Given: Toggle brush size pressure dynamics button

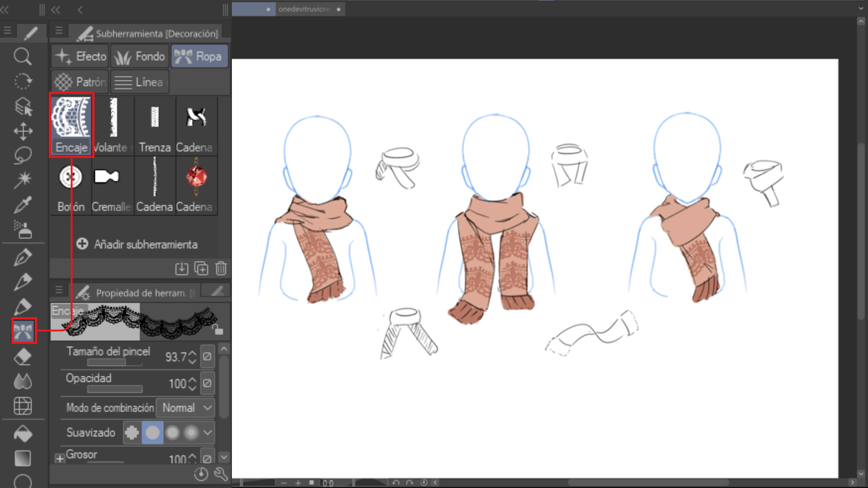Looking at the screenshot, I should 207,357.
